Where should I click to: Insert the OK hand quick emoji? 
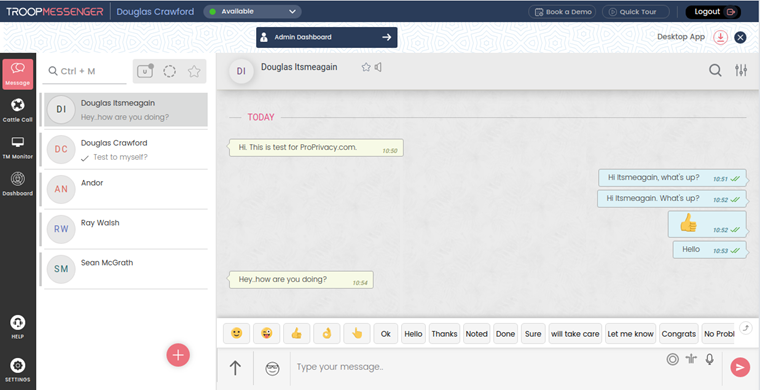click(x=327, y=334)
